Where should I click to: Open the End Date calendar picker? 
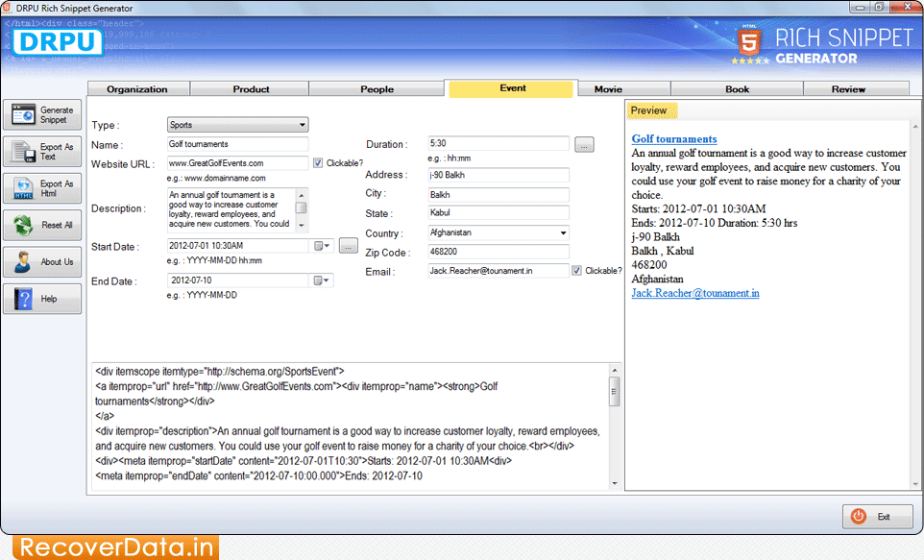pyautogui.click(x=322, y=280)
